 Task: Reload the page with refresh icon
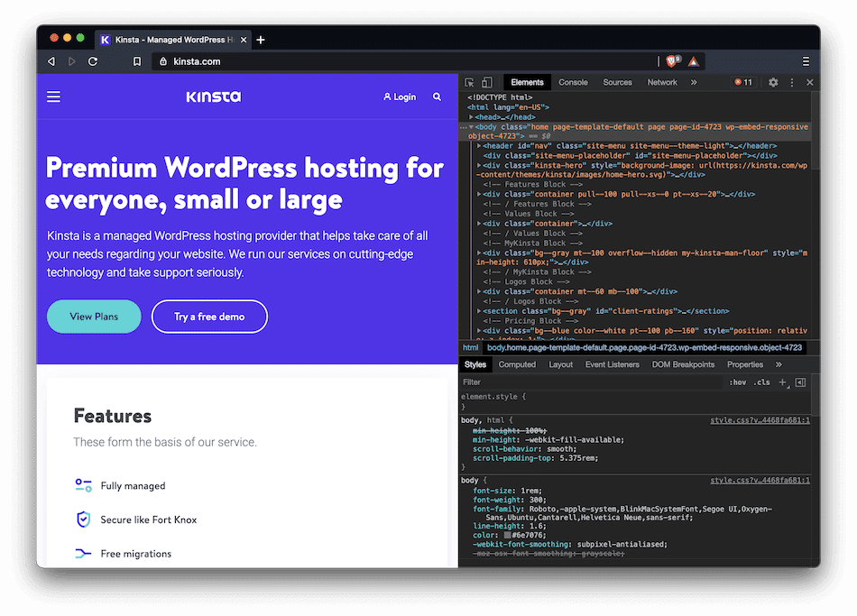point(93,61)
